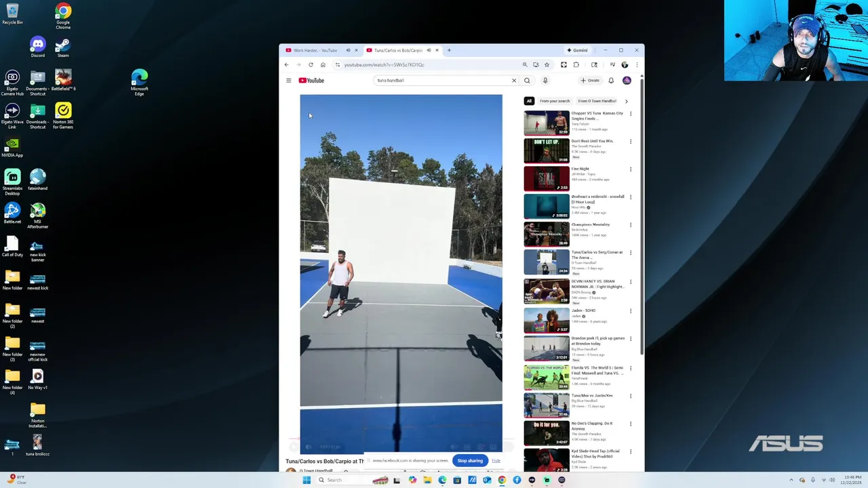
Task: Open Chopper VS Tuna video thumbnail
Action: point(547,123)
